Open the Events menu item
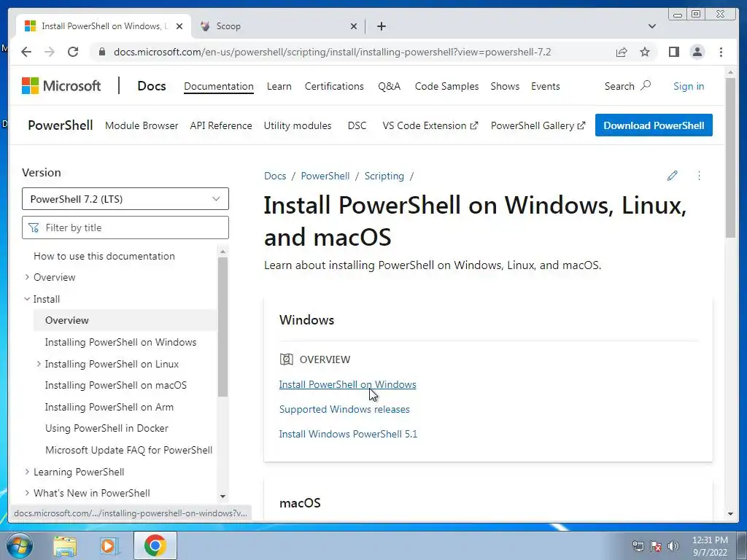This screenshot has width=747, height=560. pyautogui.click(x=546, y=86)
